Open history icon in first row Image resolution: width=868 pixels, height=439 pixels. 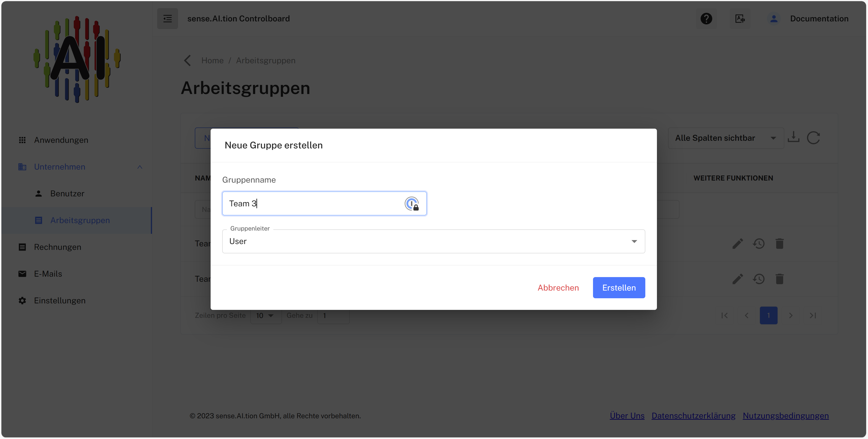[759, 244]
